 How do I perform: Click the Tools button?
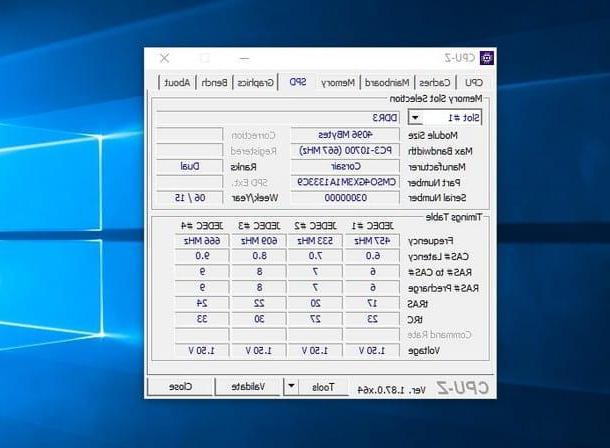pyautogui.click(x=323, y=387)
